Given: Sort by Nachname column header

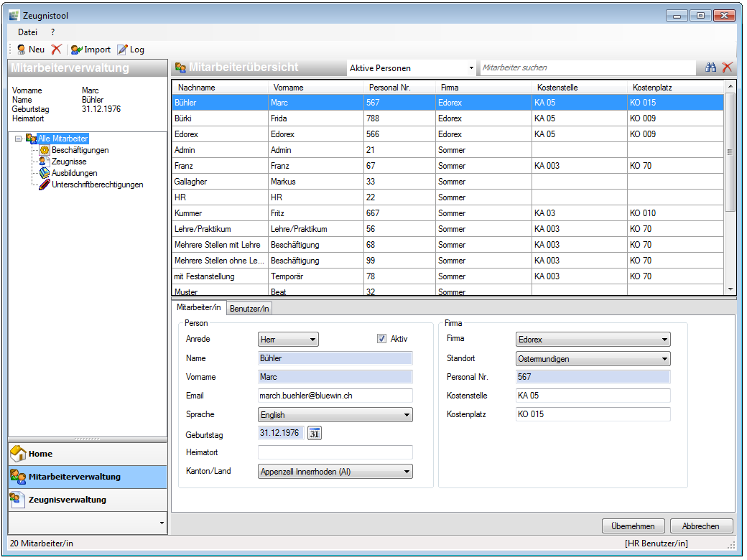Looking at the screenshot, I should tap(220, 88).
